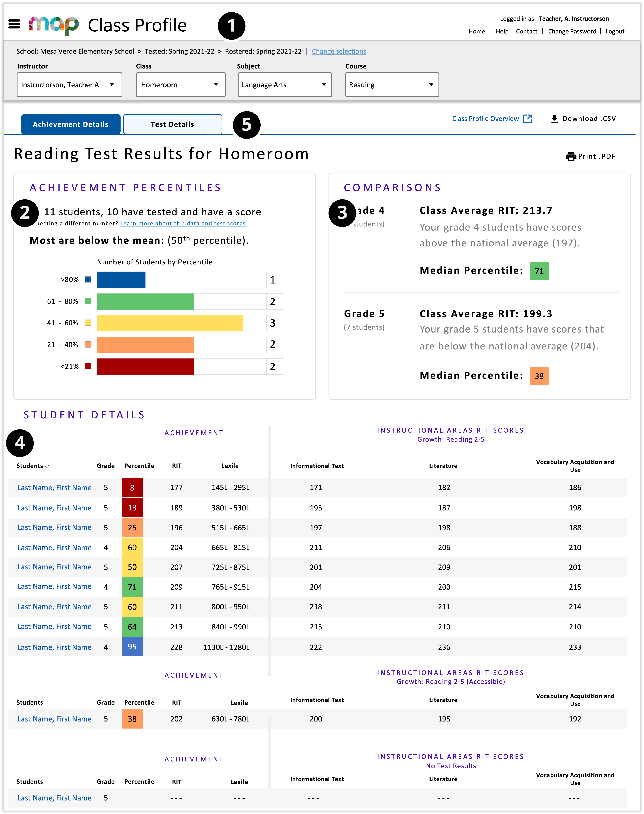Screen dimensions: 644x814
Task: Switch to the Achievement Details tab
Action: point(71,124)
